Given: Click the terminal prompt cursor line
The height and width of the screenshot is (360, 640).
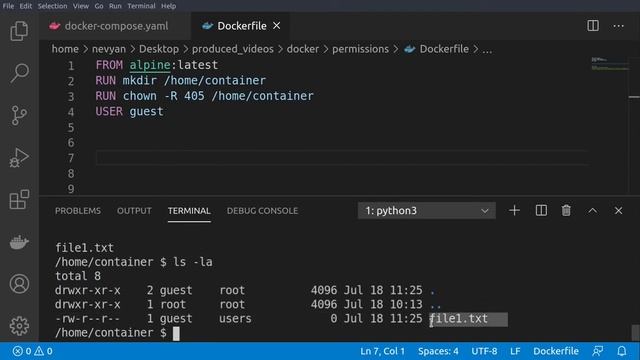Looking at the screenshot, I should (x=117, y=333).
